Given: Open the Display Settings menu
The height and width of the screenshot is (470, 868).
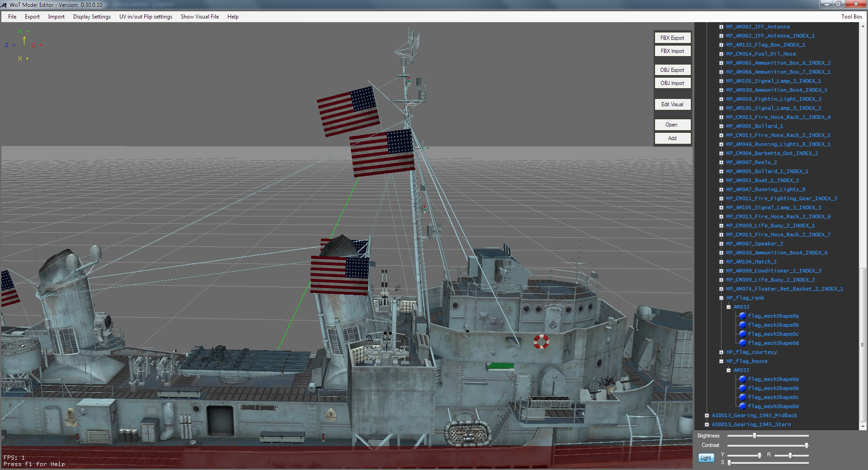Looking at the screenshot, I should (92, 17).
